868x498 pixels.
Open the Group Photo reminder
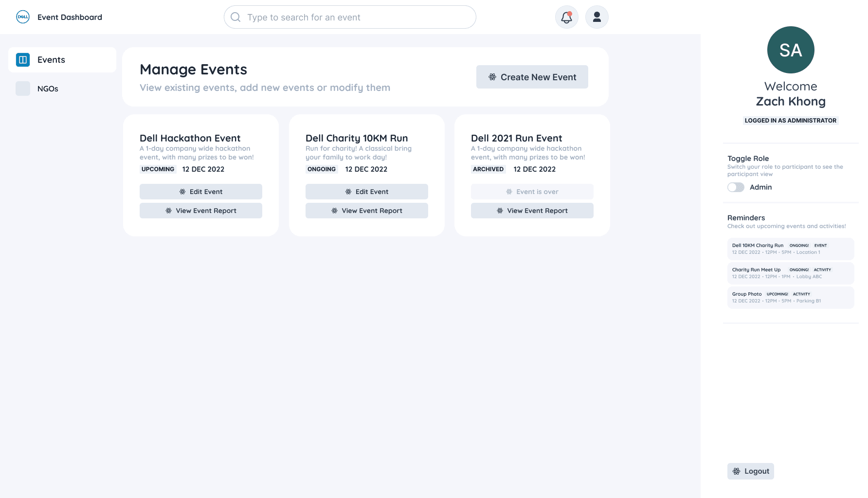click(x=791, y=297)
